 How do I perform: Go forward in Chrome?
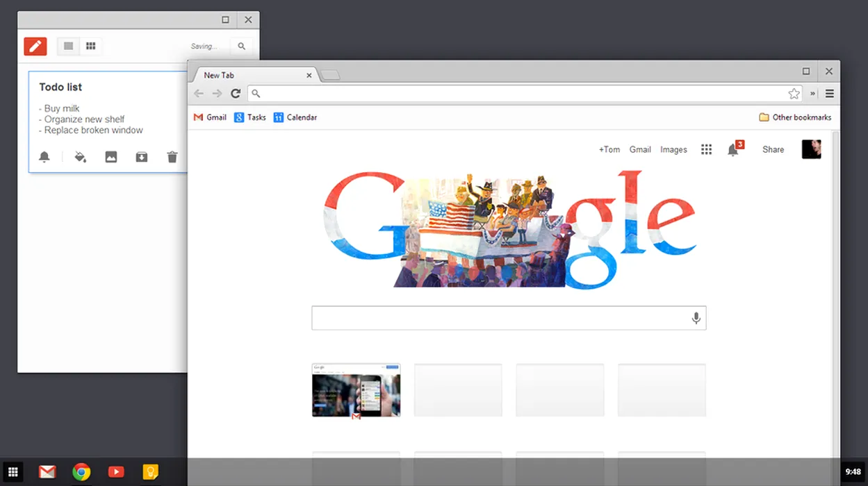pyautogui.click(x=218, y=93)
